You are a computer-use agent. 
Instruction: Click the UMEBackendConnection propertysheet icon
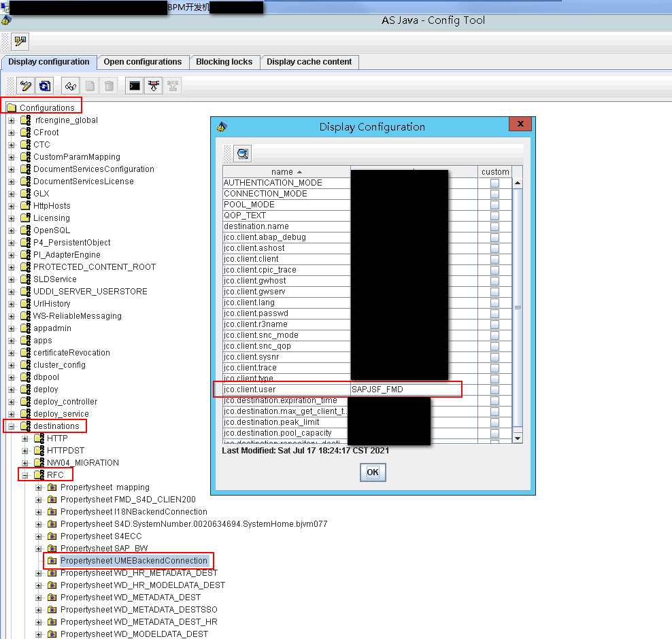(52, 561)
